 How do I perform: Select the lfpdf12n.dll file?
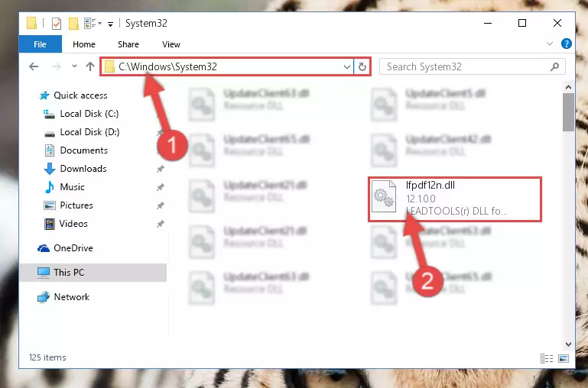point(454,199)
